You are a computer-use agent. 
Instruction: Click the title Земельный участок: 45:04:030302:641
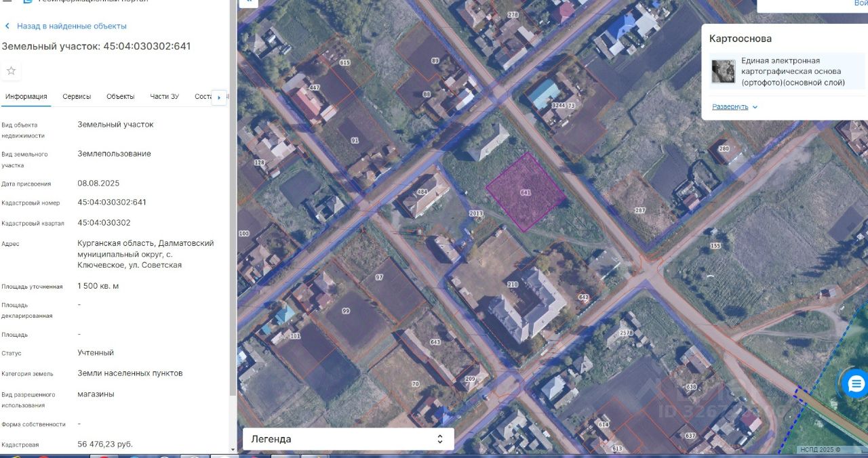[x=96, y=46]
